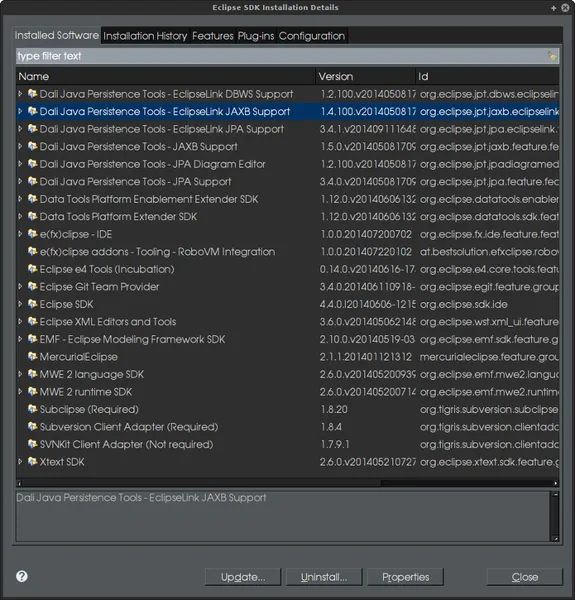This screenshot has height=600, width=575.
Task: Click the icon for SVNKit Client Adapter
Action: click(x=33, y=444)
